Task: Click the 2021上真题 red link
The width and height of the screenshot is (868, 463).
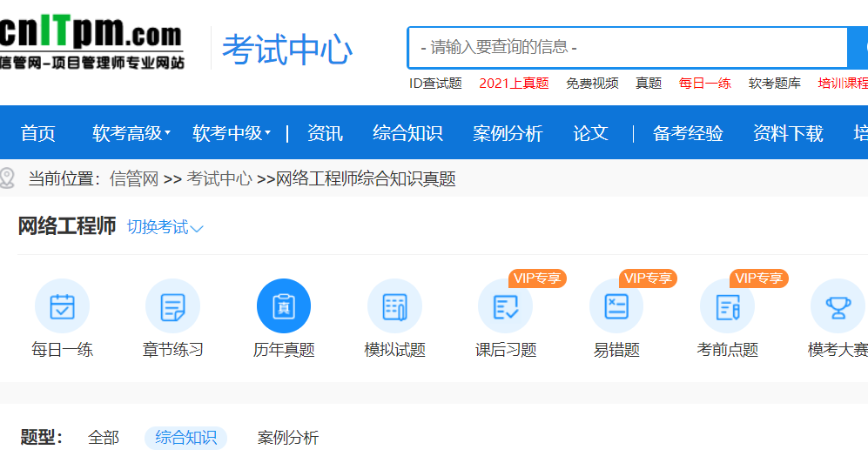Action: click(514, 84)
